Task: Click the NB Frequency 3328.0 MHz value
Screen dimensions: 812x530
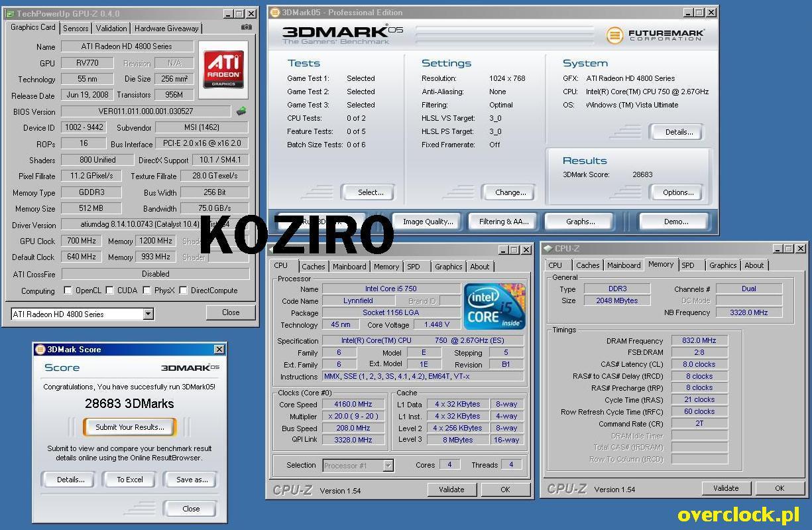Action: pos(749,312)
